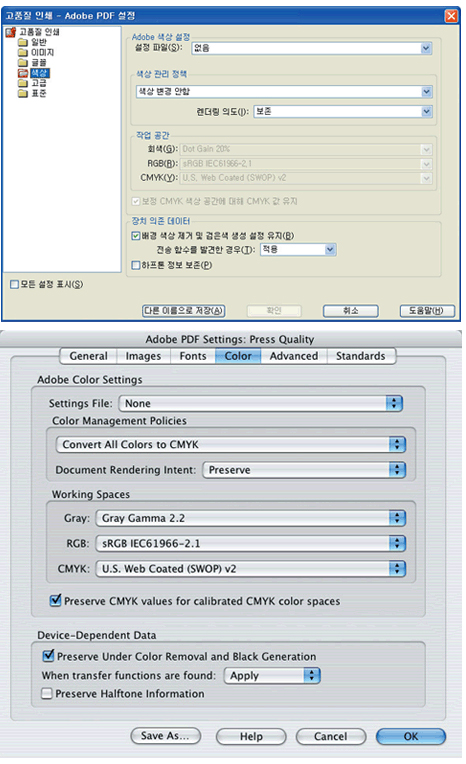
Task: Switch to the Advanced tab
Action: (294, 356)
